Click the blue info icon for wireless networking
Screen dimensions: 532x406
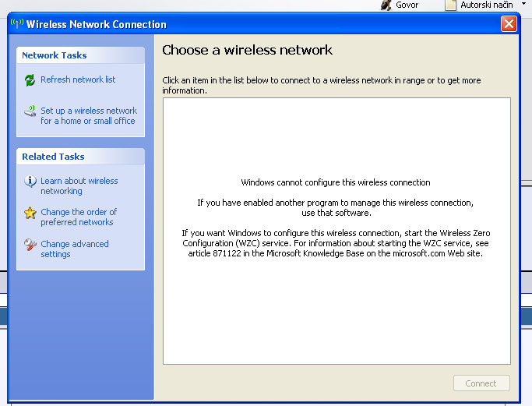30,182
